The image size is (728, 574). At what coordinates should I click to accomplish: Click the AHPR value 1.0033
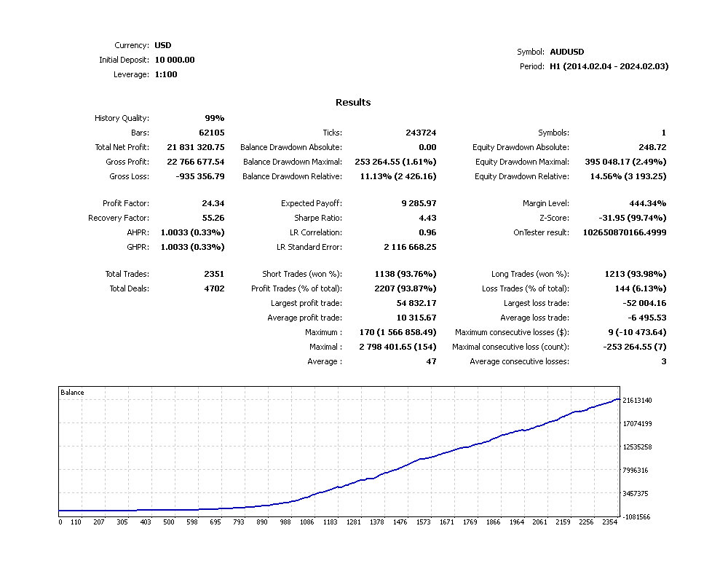pyautogui.click(x=193, y=232)
